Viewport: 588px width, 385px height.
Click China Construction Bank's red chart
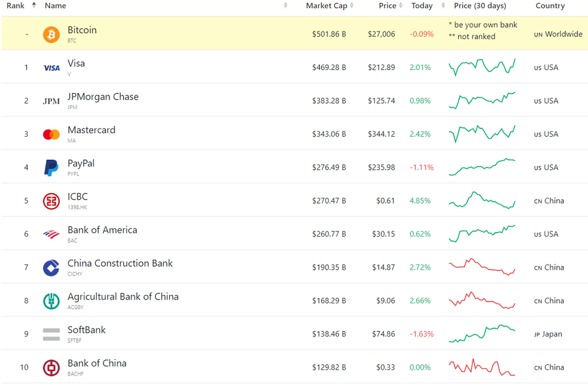482,267
